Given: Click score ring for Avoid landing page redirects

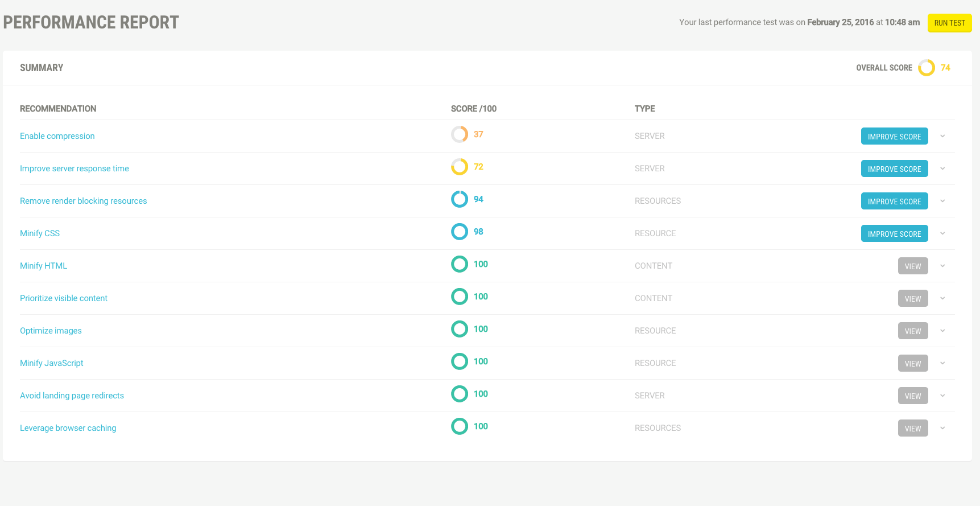Looking at the screenshot, I should tap(460, 394).
